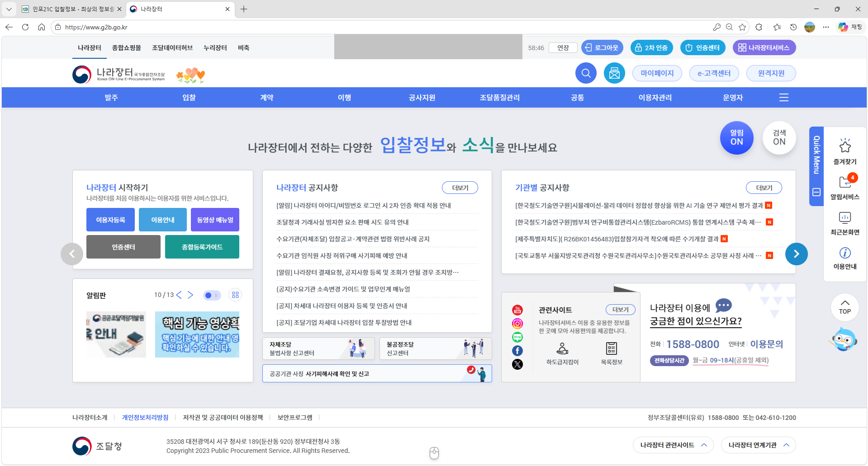Add page to favorites star icon
868x466 pixels.
742,27
